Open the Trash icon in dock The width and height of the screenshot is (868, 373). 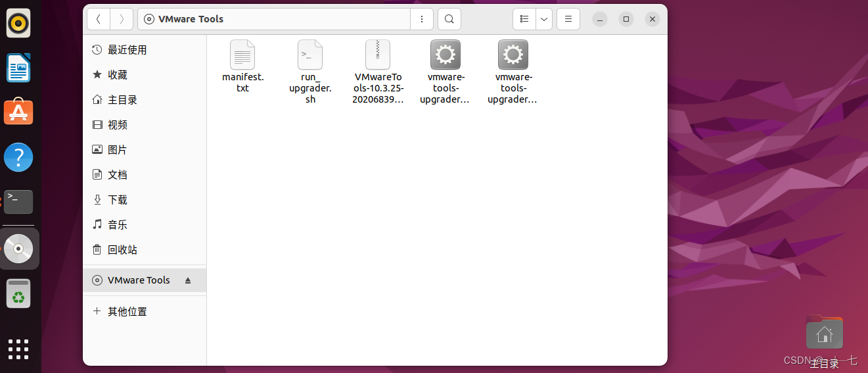point(18,293)
